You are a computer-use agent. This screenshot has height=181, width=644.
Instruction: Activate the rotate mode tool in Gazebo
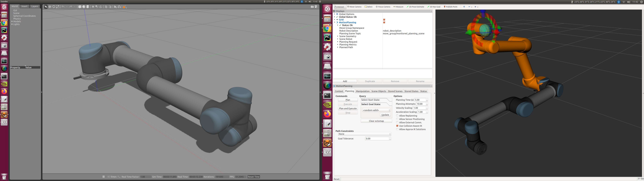point(54,7)
